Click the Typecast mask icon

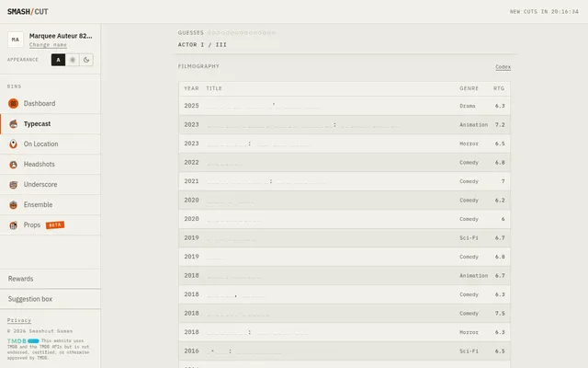pos(13,123)
